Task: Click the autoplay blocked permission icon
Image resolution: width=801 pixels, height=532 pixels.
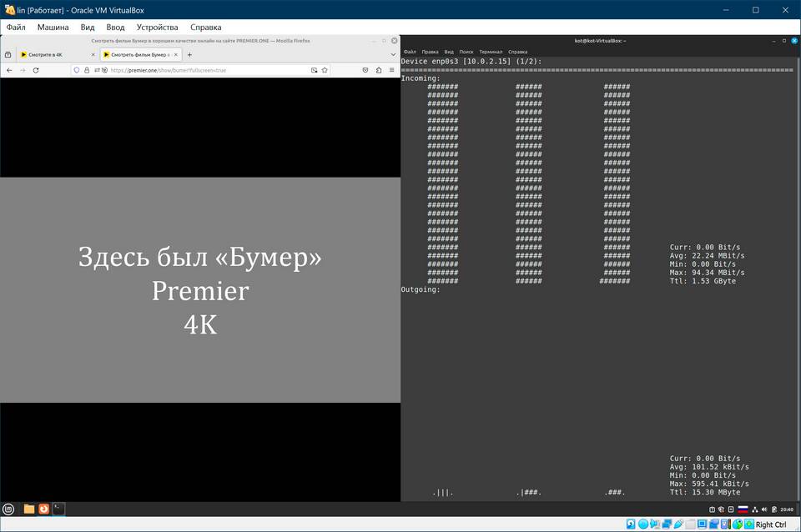Action: click(x=104, y=70)
